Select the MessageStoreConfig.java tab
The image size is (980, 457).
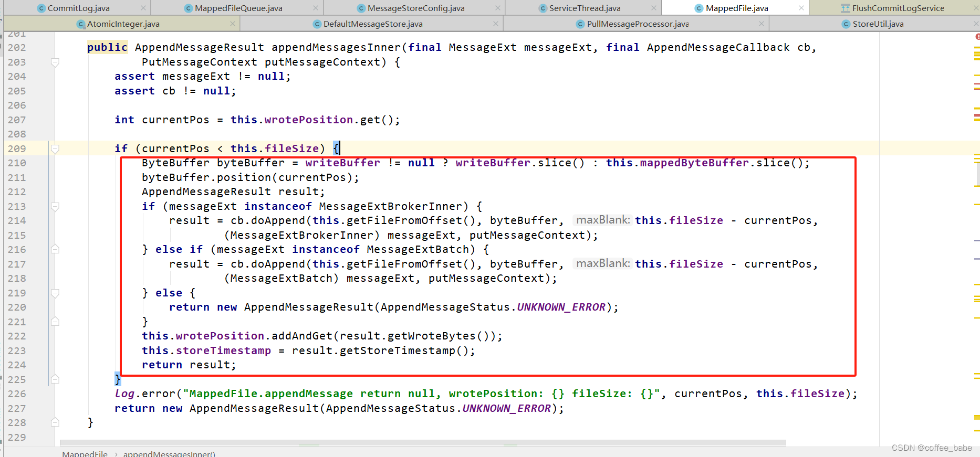(x=415, y=8)
